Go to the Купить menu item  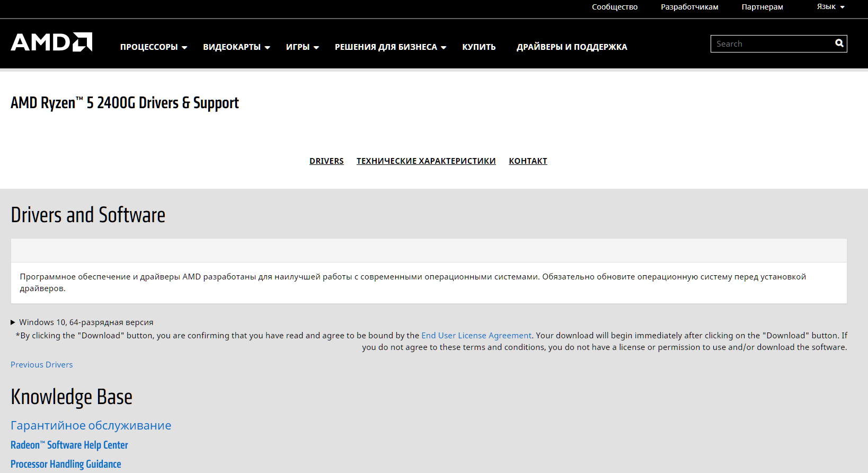479,47
